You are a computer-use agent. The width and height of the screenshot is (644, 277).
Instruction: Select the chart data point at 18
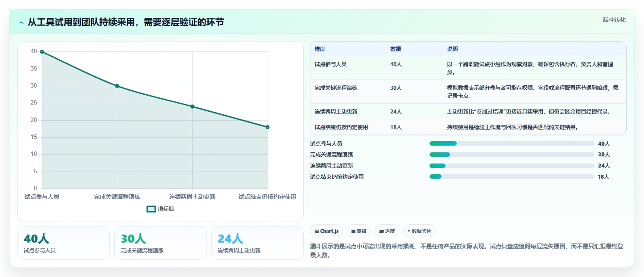point(268,127)
